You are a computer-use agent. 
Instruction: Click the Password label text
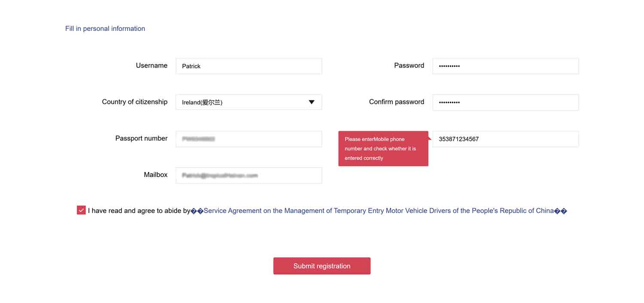[x=409, y=65]
